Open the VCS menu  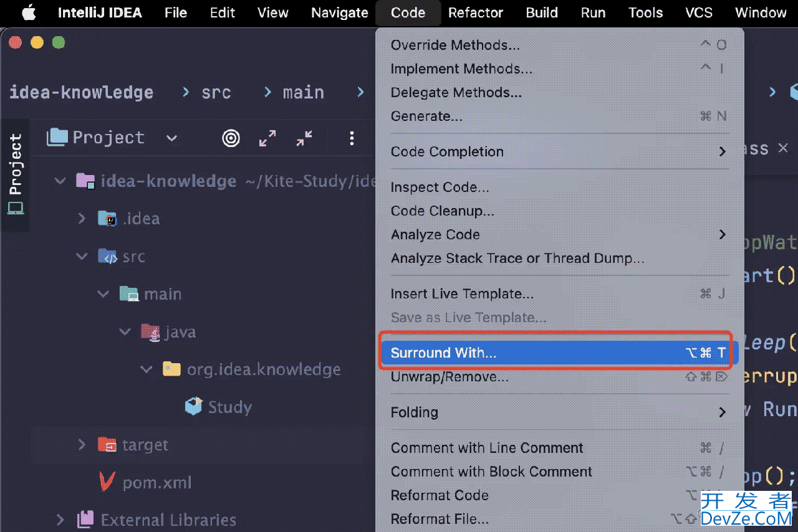[x=699, y=12]
